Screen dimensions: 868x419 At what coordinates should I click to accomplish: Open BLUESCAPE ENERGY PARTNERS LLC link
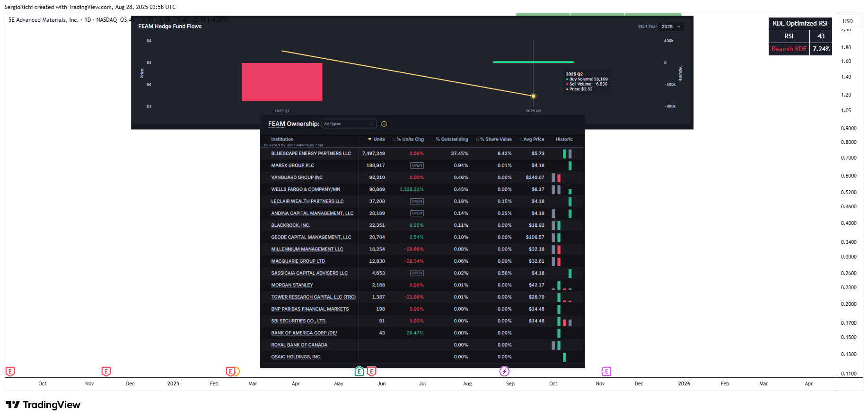coord(311,153)
